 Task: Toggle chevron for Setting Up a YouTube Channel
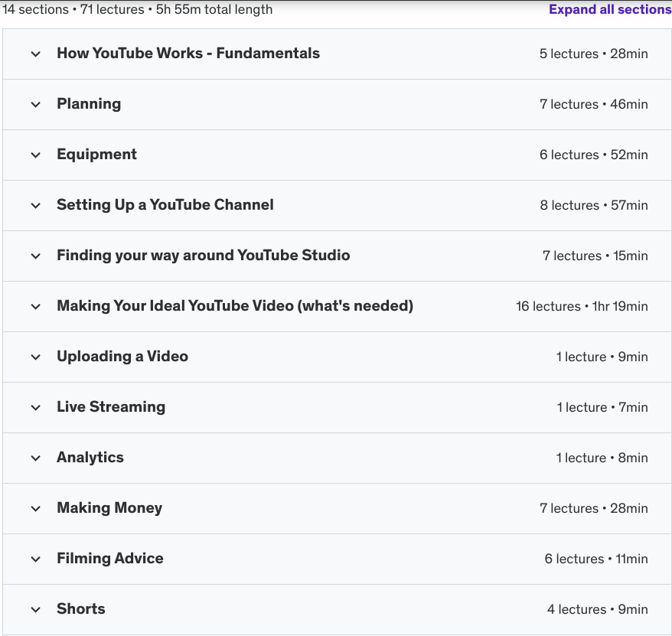click(x=35, y=206)
